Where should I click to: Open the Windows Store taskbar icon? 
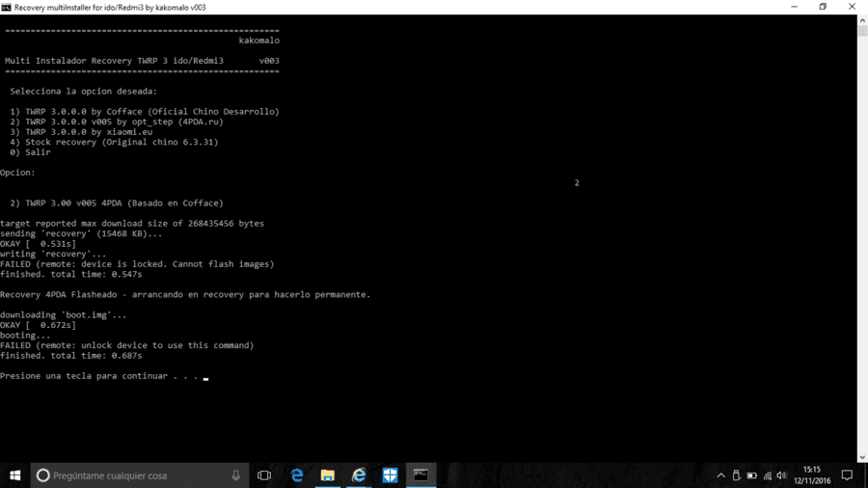point(390,475)
